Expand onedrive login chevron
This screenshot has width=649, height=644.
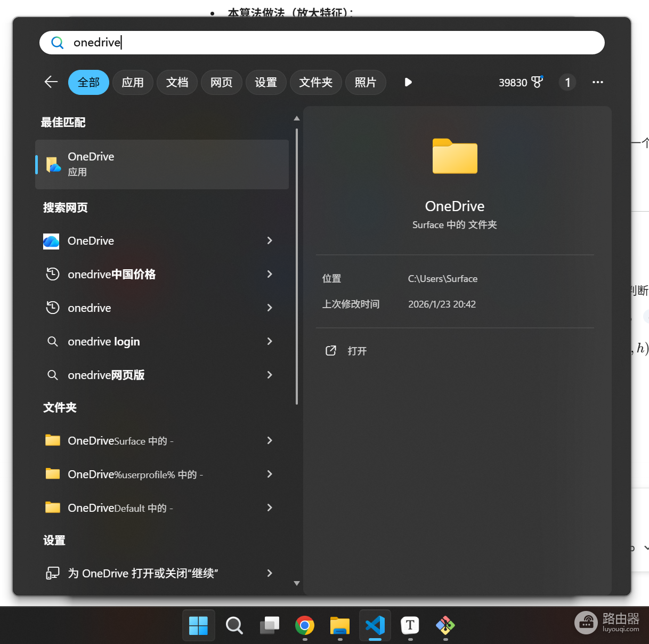[x=270, y=341]
